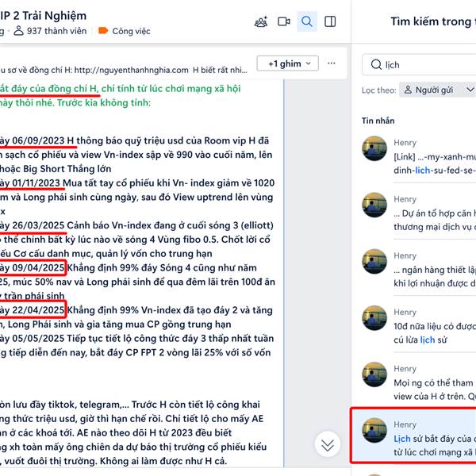476x476 pixels.
Task: Open Henry's lich-su-fed link search result
Action: [419, 156]
